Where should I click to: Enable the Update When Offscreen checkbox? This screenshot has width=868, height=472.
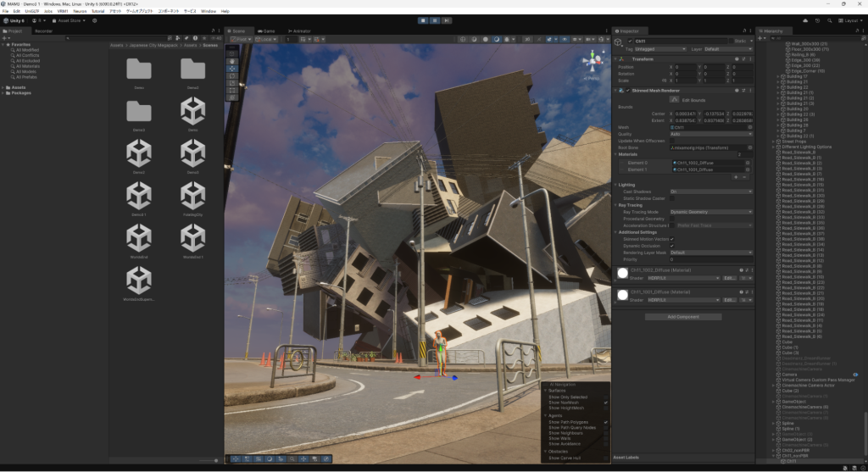(671, 141)
